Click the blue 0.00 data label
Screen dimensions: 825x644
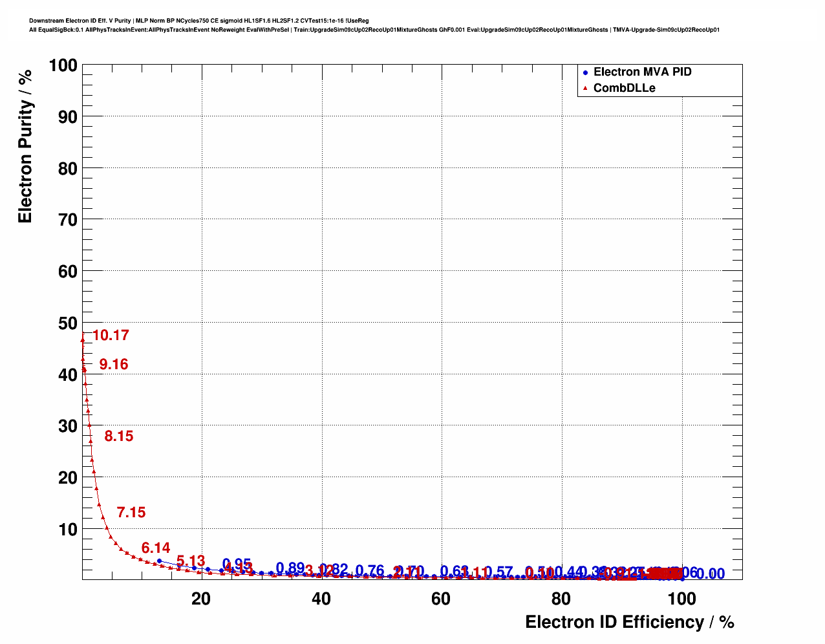[711, 574]
